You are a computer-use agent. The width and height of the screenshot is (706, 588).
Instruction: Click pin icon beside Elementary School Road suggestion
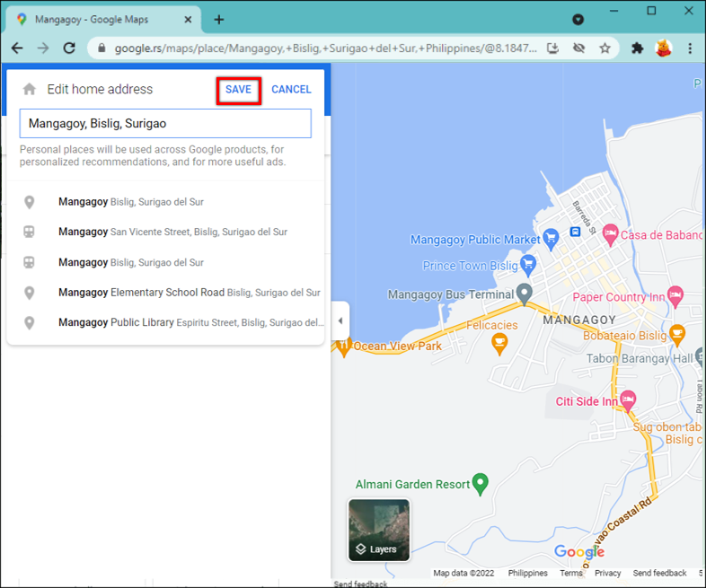30,293
